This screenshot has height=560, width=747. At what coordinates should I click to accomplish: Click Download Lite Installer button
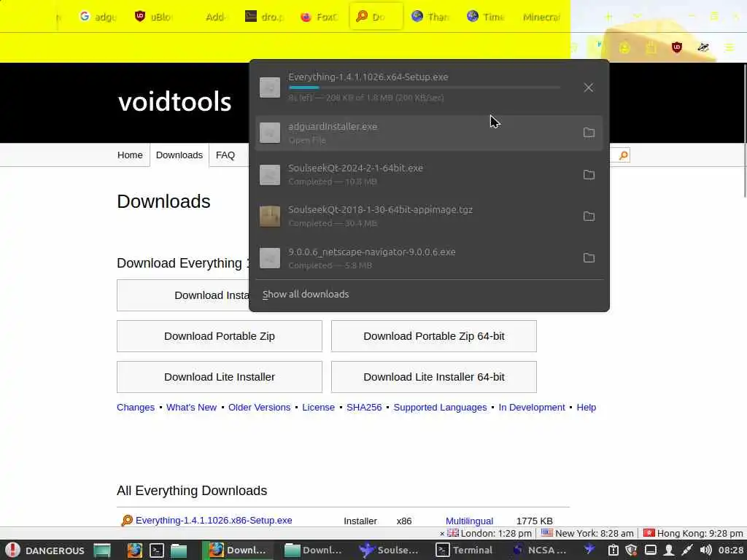click(x=220, y=377)
